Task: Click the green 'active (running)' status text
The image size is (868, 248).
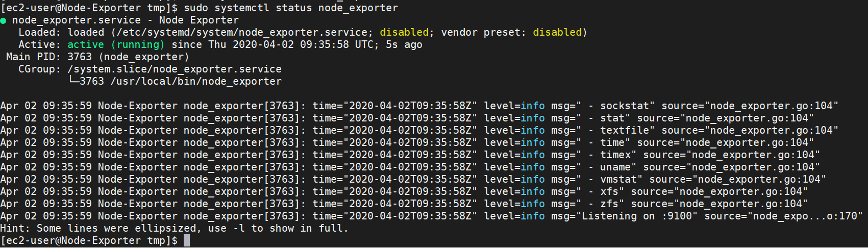Action: [x=116, y=45]
